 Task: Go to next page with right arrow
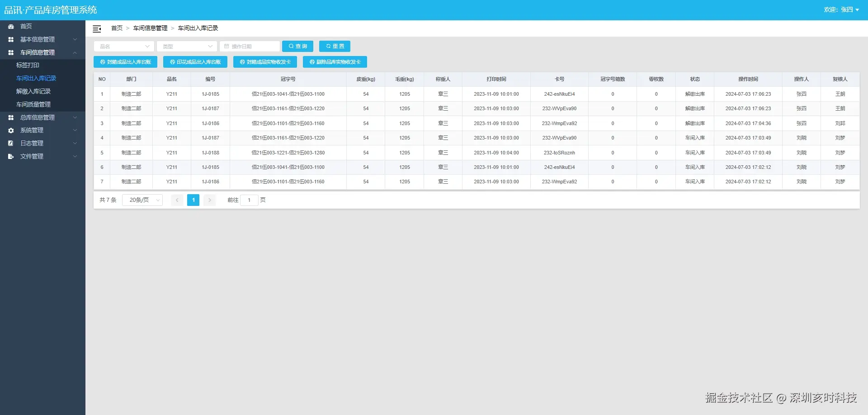[209, 200]
